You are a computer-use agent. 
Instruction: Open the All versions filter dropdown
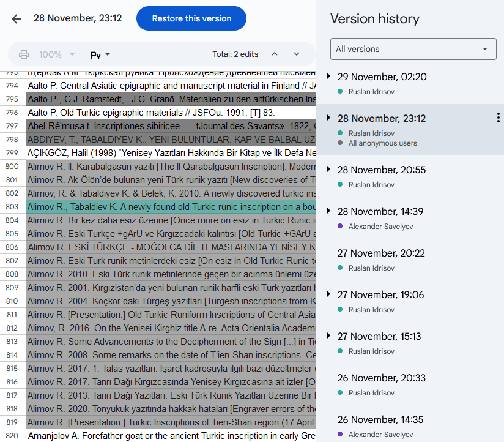click(414, 49)
